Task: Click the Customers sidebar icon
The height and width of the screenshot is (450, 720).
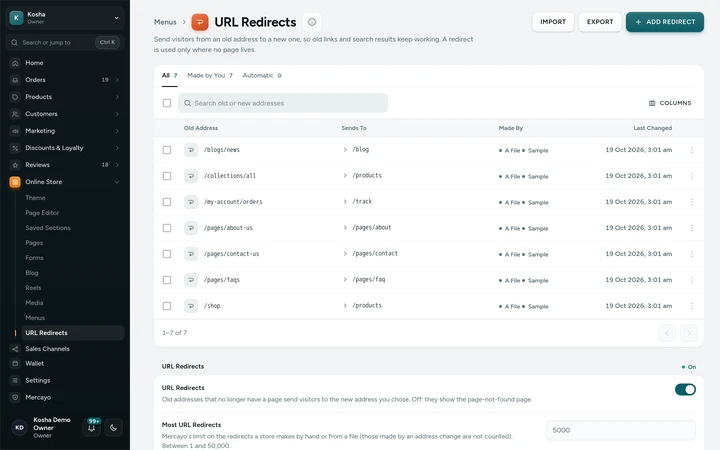Action: coord(15,114)
